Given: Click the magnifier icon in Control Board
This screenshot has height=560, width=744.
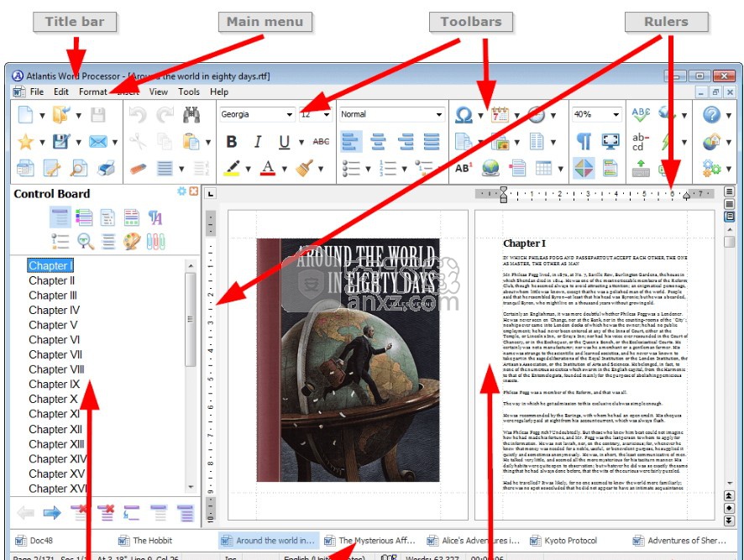Looking at the screenshot, I should [x=86, y=242].
